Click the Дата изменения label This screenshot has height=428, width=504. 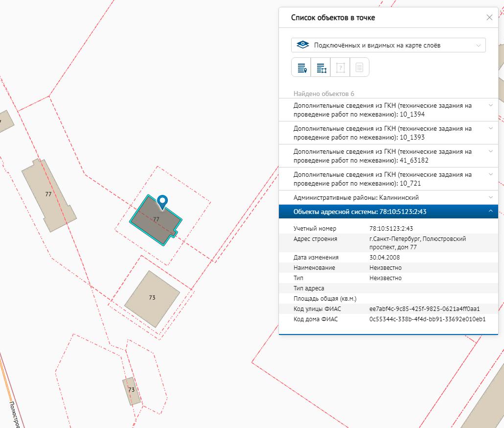coord(316,258)
